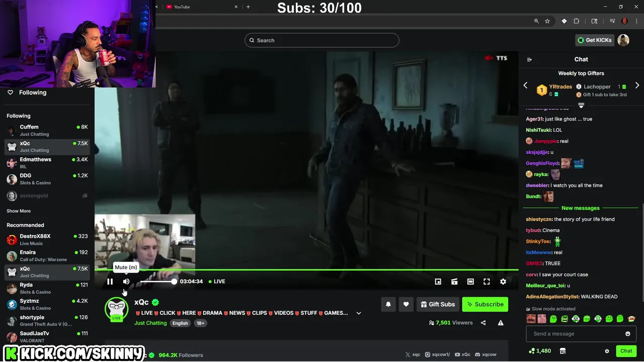Mute the stream with the speaker icon

126,282
